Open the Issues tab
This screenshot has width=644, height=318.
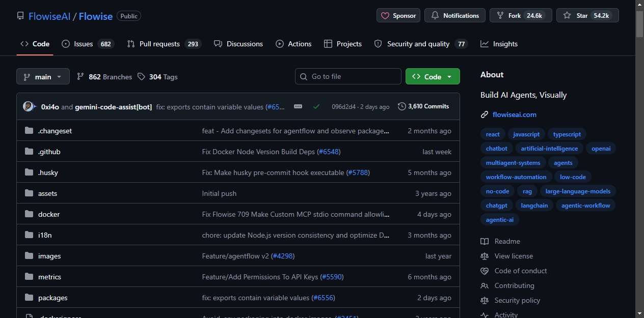[88, 44]
